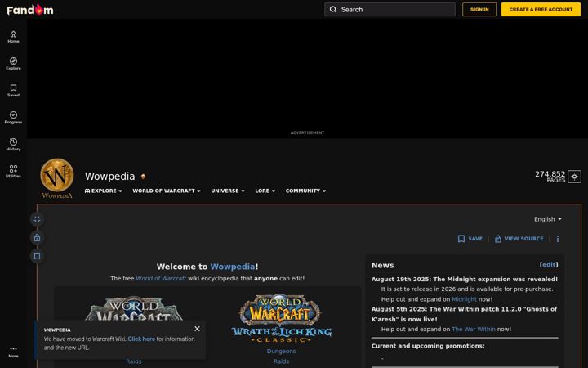Open History in the sidebar
The image size is (588, 368).
[x=13, y=145]
